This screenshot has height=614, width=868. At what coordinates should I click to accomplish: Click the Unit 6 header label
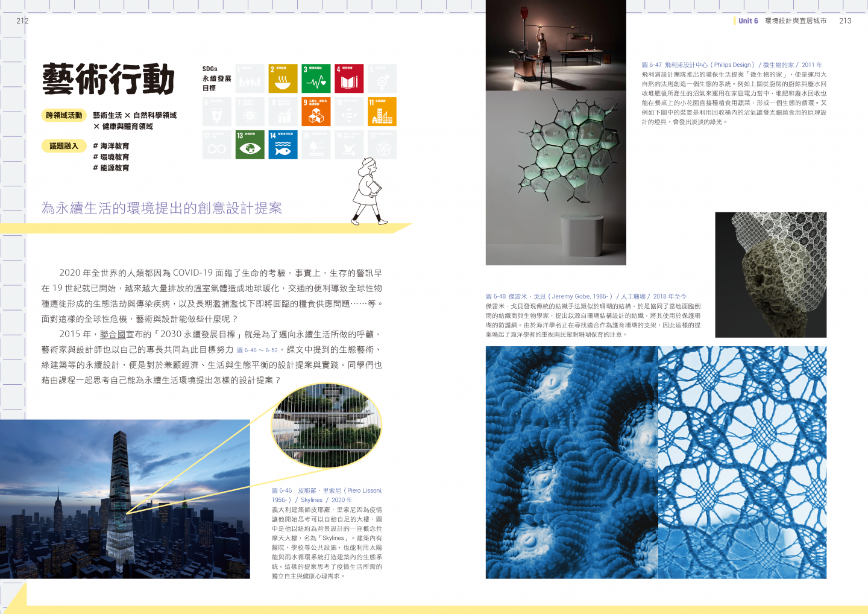pos(747,21)
